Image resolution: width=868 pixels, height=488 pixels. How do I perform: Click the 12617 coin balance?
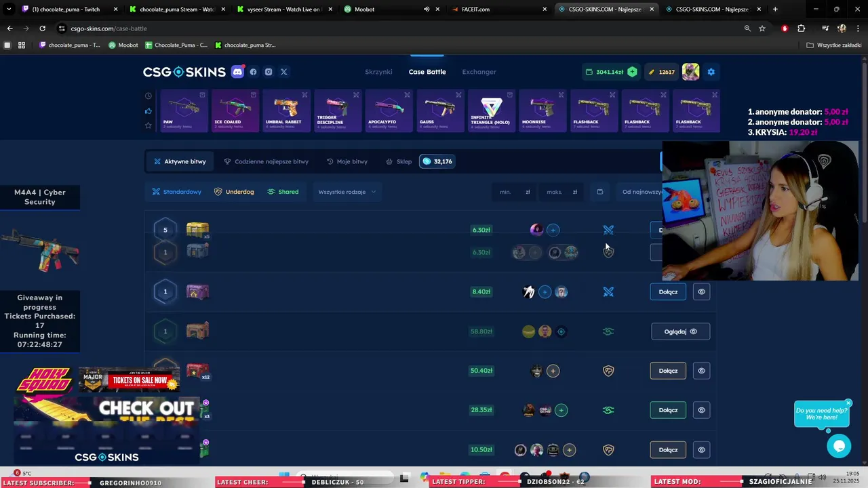click(661, 72)
